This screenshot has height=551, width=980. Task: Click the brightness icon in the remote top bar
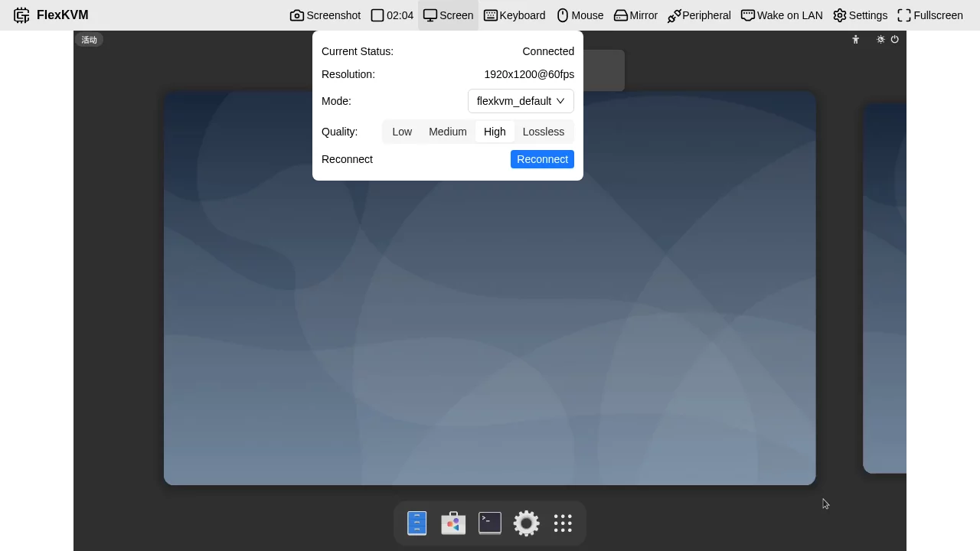click(x=880, y=39)
